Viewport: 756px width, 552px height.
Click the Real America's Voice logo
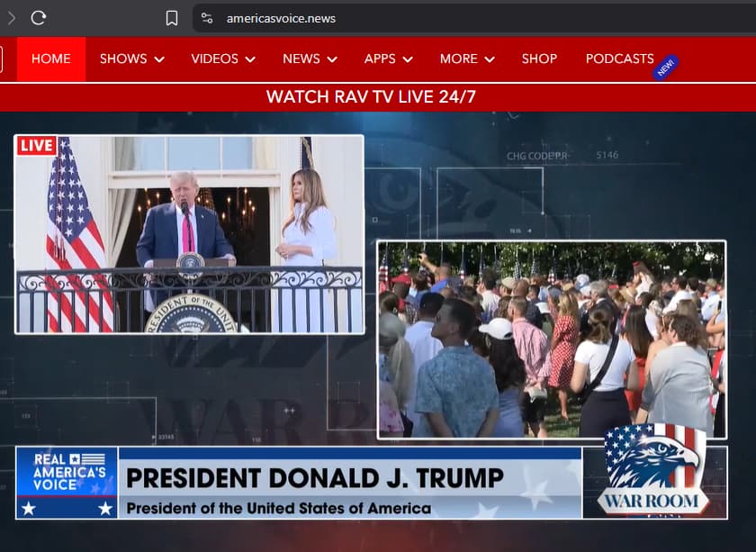click(67, 483)
